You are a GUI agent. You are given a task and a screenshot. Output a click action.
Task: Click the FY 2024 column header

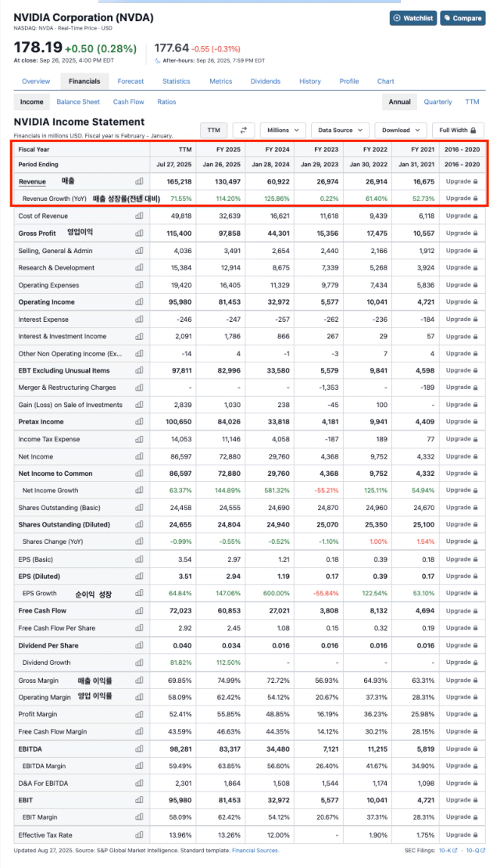(277, 149)
